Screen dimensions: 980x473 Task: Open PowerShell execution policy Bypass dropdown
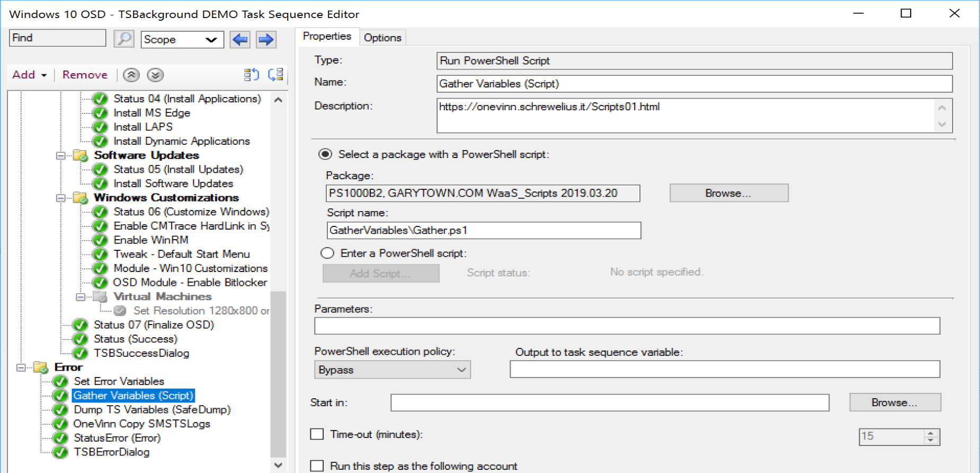392,370
